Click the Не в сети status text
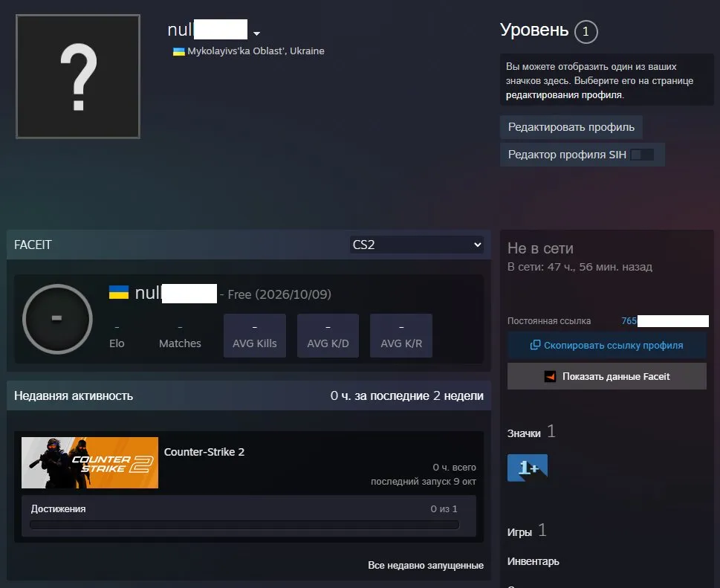 [540, 248]
